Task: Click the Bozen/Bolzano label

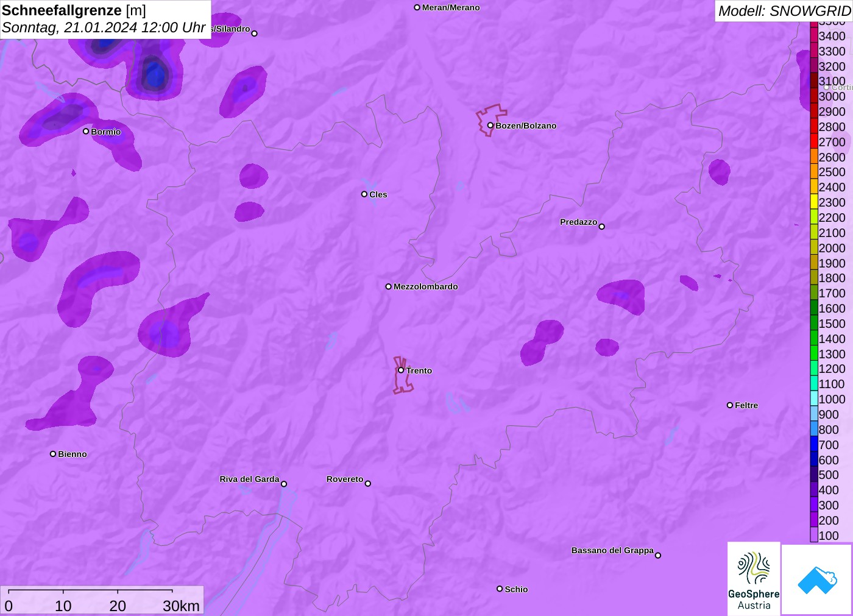Action: pos(526,126)
